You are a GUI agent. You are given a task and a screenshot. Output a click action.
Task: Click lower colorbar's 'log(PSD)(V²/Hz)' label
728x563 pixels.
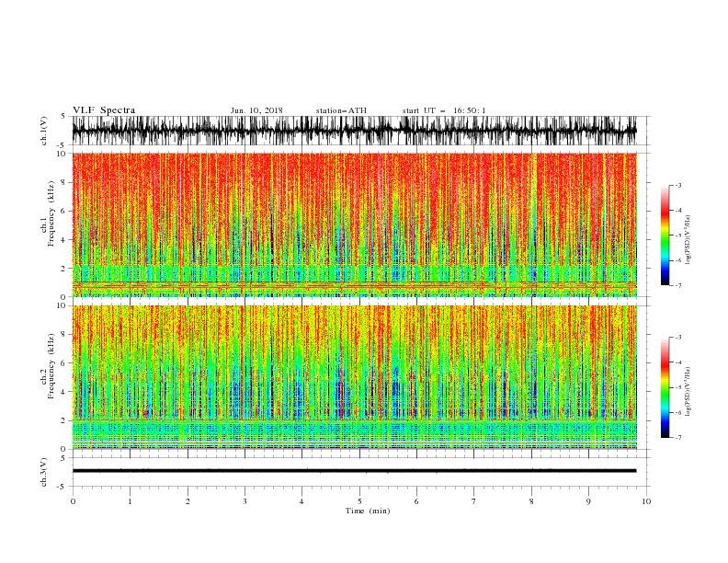coord(688,392)
